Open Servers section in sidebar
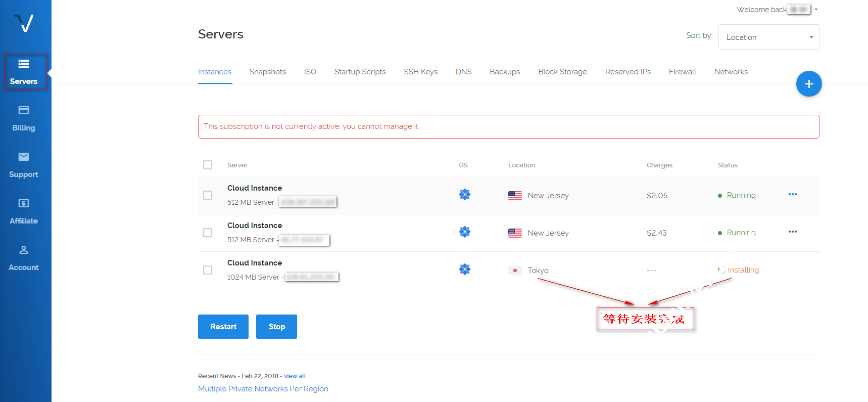 (24, 72)
